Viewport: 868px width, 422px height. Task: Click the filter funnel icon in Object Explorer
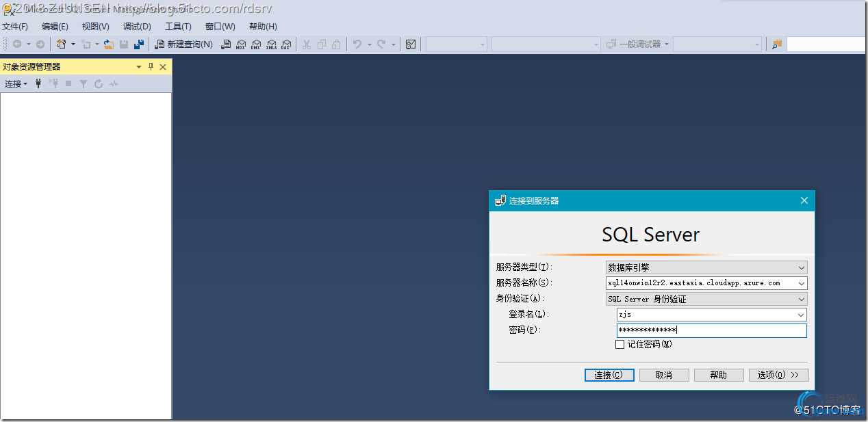[83, 83]
